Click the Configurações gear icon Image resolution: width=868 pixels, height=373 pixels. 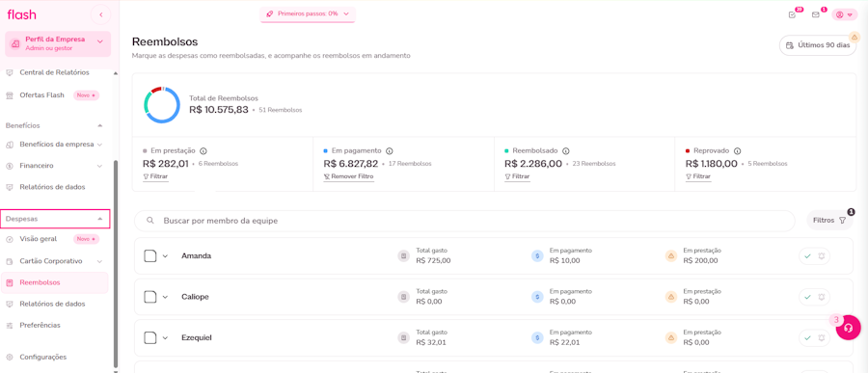pos(10,357)
